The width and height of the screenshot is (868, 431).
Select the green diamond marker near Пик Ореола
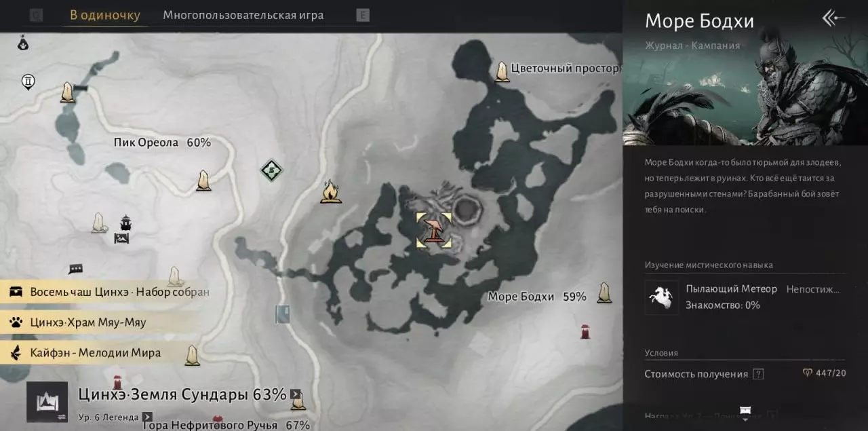tap(271, 170)
